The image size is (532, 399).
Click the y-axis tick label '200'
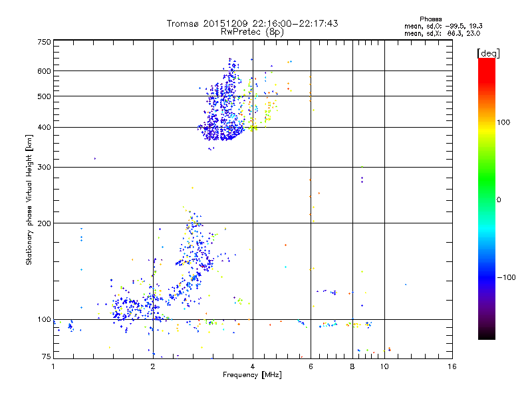(x=44, y=223)
